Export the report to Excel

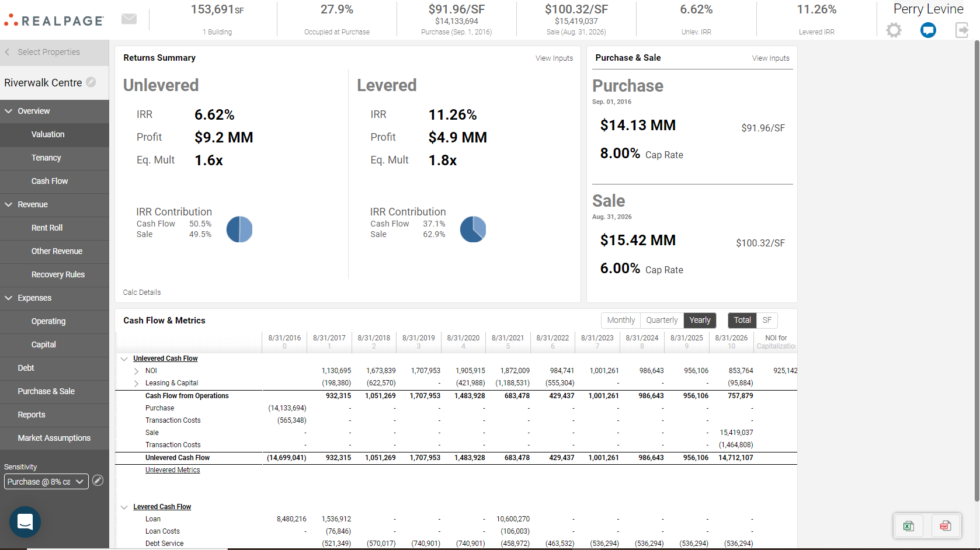(x=908, y=525)
